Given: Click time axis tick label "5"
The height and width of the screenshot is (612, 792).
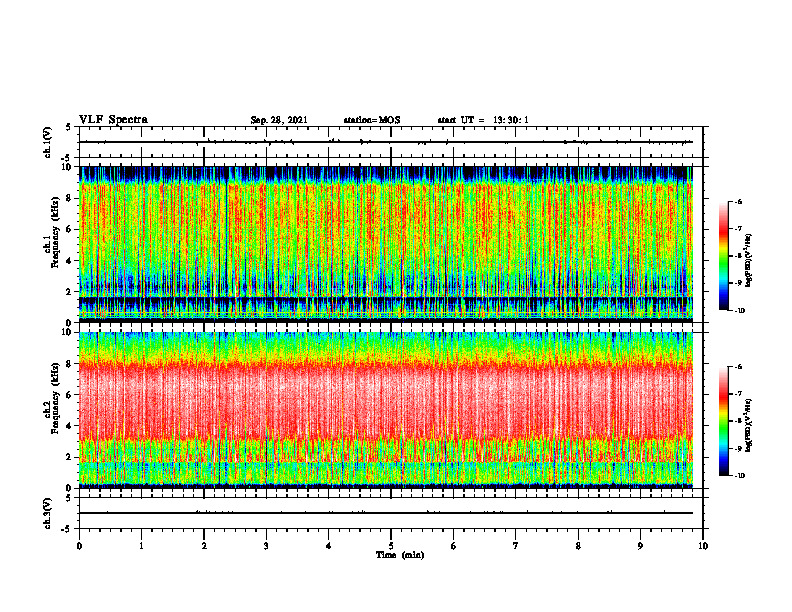Looking at the screenshot, I should tap(391, 546).
